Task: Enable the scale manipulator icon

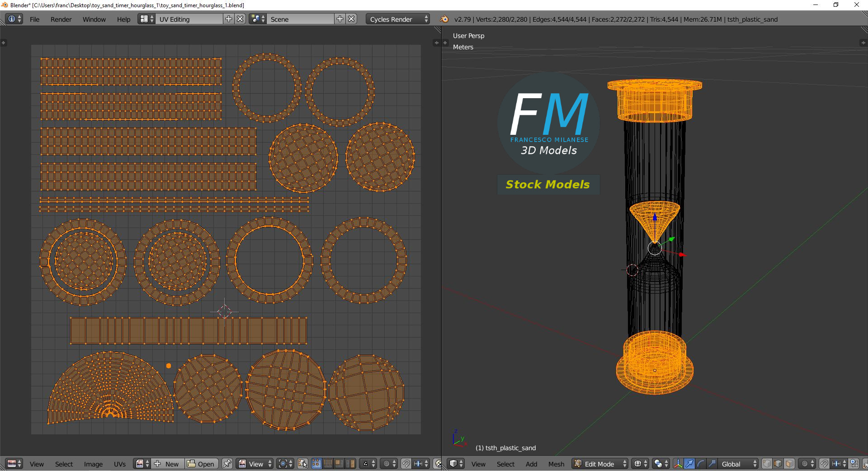Action: pyautogui.click(x=712, y=464)
